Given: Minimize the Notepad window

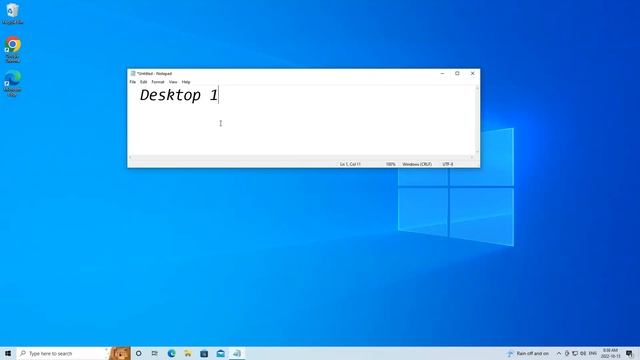Looking at the screenshot, I should pyautogui.click(x=442, y=73).
